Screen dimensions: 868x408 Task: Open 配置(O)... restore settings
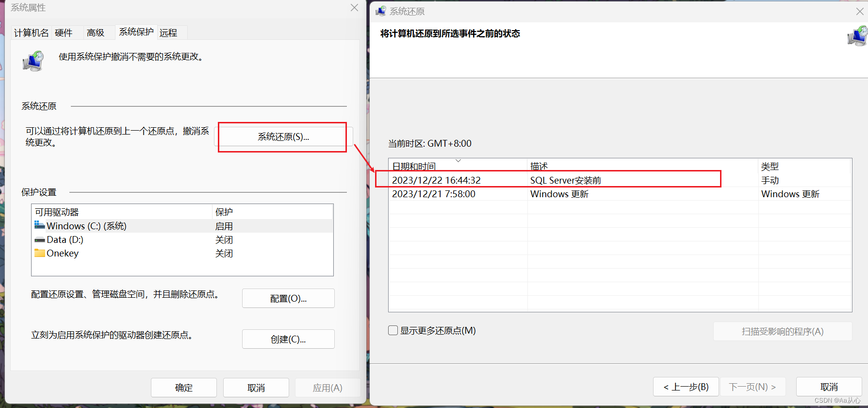click(288, 298)
